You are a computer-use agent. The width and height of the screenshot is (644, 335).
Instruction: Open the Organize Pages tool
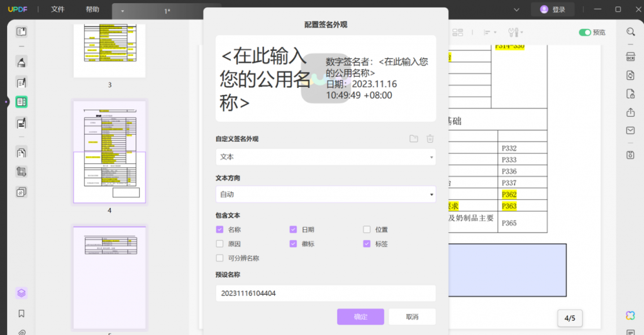(x=21, y=152)
